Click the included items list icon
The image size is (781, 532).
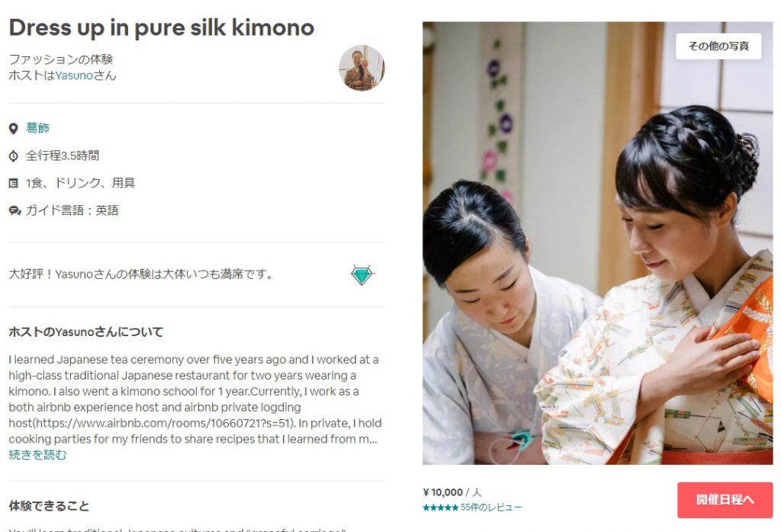coord(14,184)
